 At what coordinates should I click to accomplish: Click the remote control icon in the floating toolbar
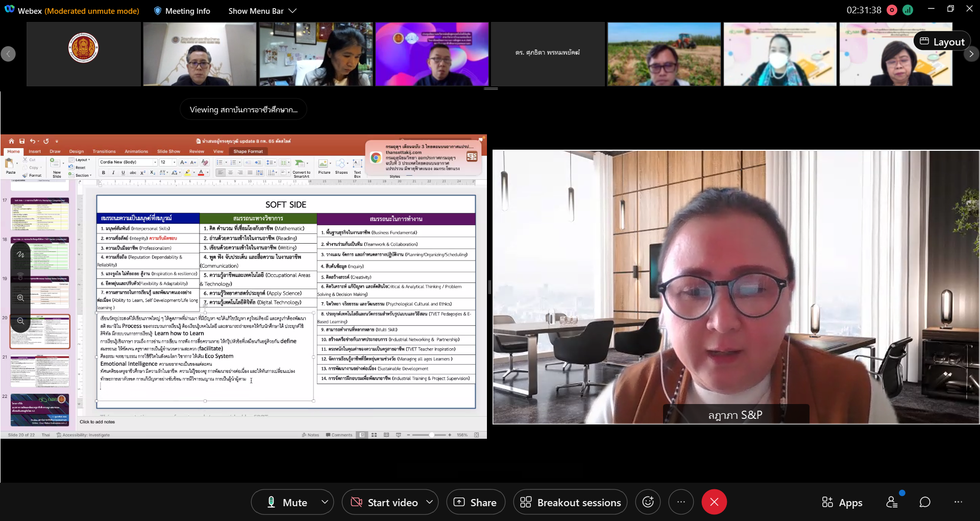pos(20,276)
